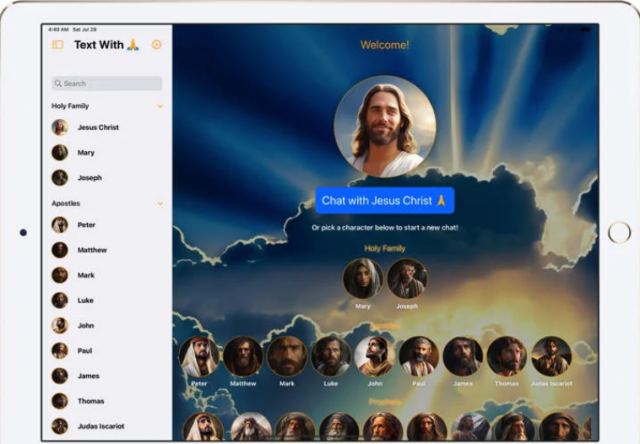This screenshot has height=444, width=640.
Task: Collapse the Apostles section chevron
Action: 159,203
